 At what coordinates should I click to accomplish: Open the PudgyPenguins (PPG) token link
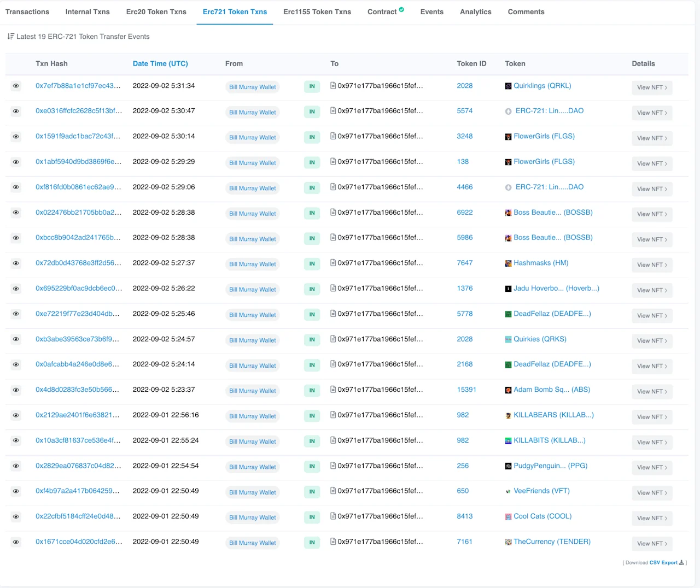coord(550,466)
